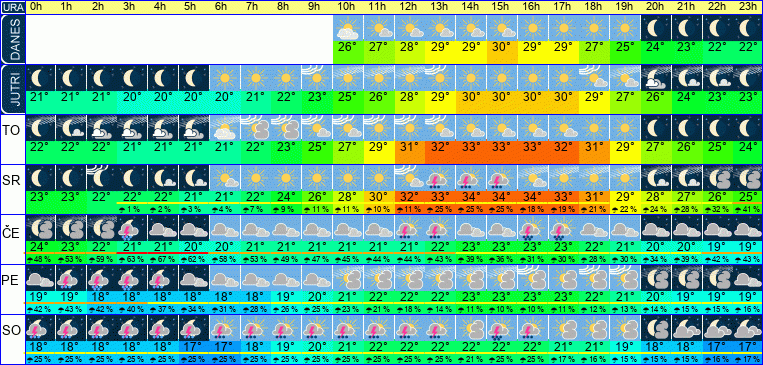Click the TO 14h partly sunny icon
This screenshot has height=365, width=763.
[472, 128]
